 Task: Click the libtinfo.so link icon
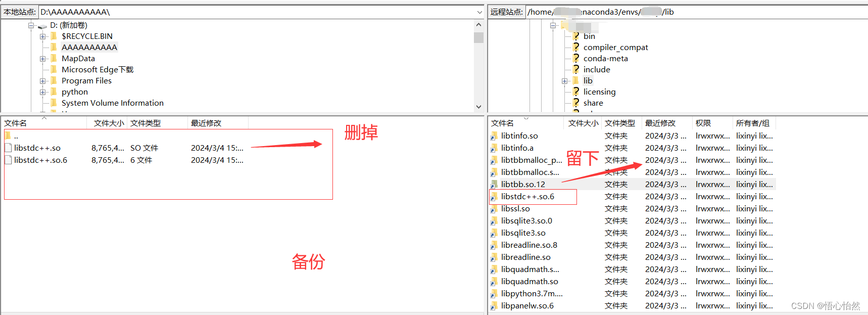pos(494,136)
